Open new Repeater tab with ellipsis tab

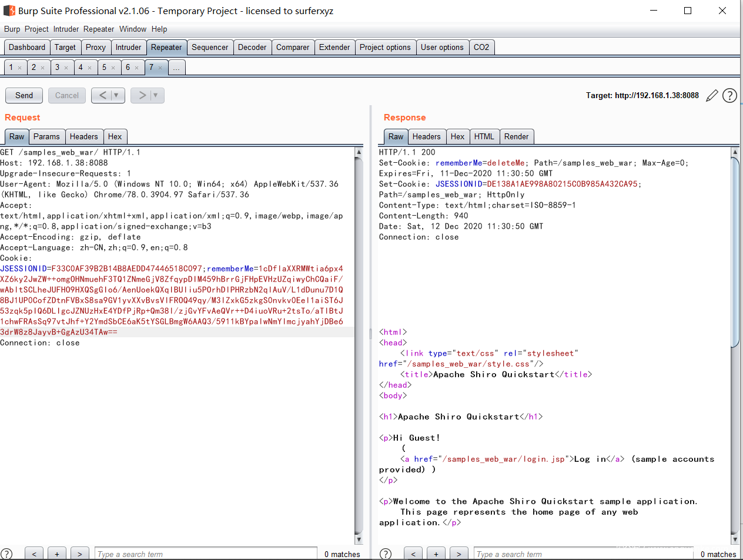tap(176, 68)
